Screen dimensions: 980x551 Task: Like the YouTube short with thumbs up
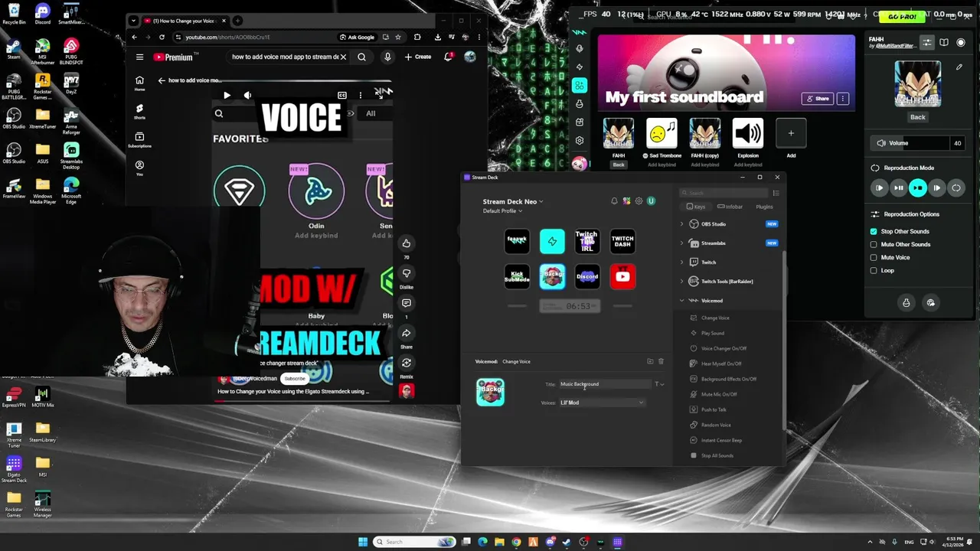407,243
